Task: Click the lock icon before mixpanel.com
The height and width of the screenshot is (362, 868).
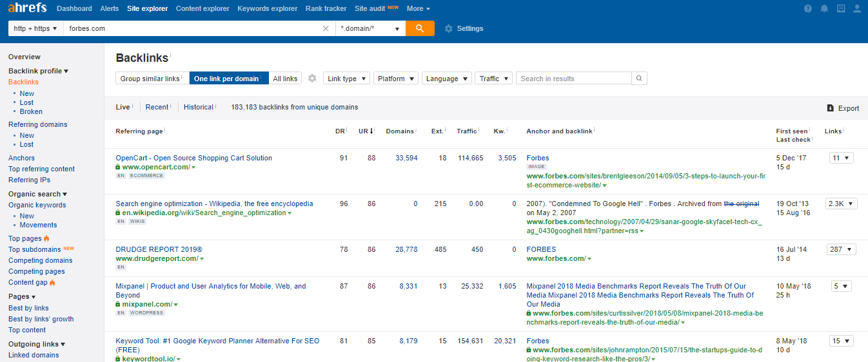Action: (118, 304)
